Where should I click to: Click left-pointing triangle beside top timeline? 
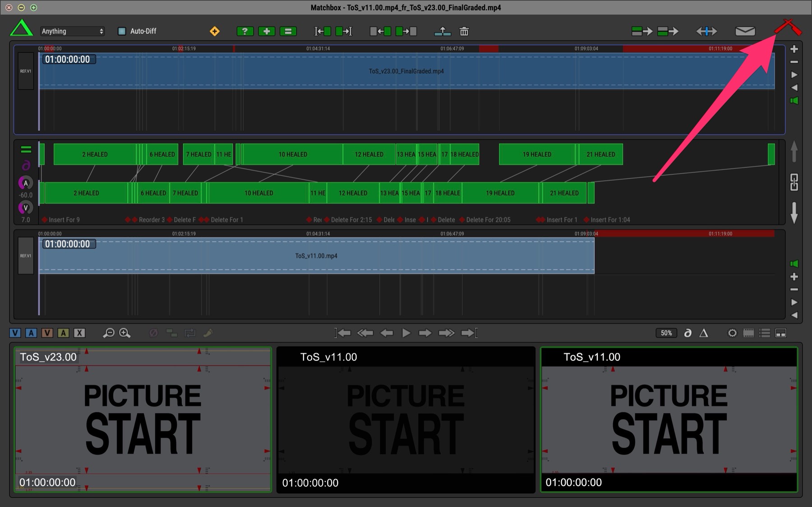coord(794,88)
